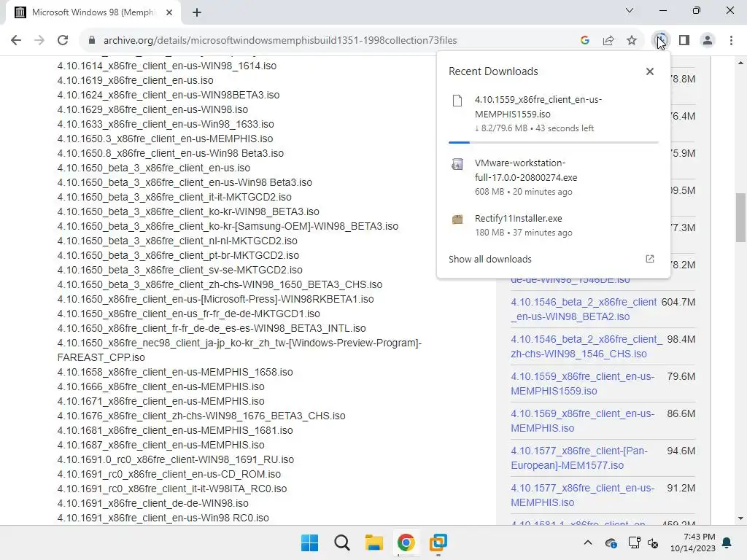Select text 4.10.1676 zh-chs BETA3_CHS.iso

pyautogui.click(x=201, y=416)
